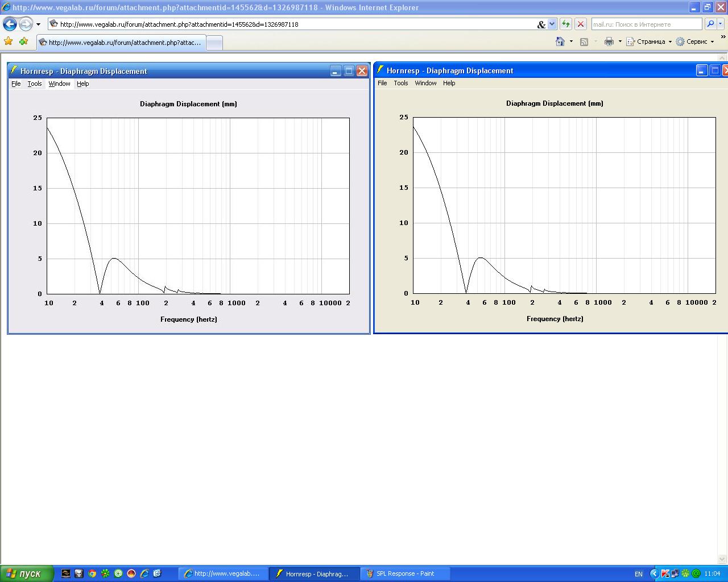Click the browser Back arrow button
Viewport: 728px width, 582px height.
pos(10,24)
